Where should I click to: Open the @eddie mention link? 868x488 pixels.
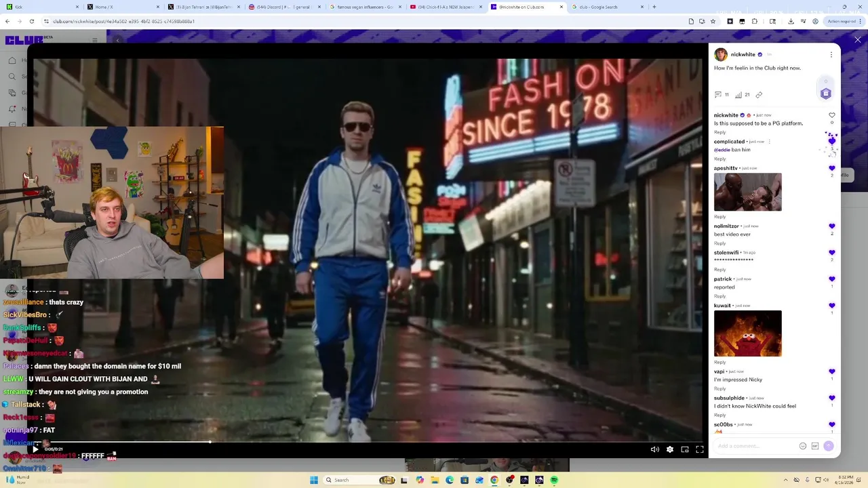[x=722, y=150]
